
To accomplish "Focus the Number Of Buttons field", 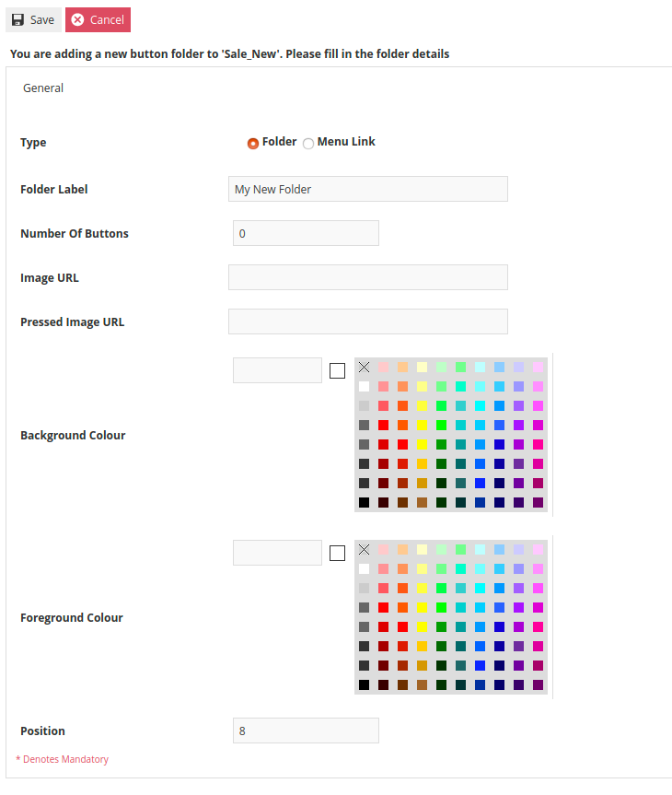I will (x=306, y=233).
